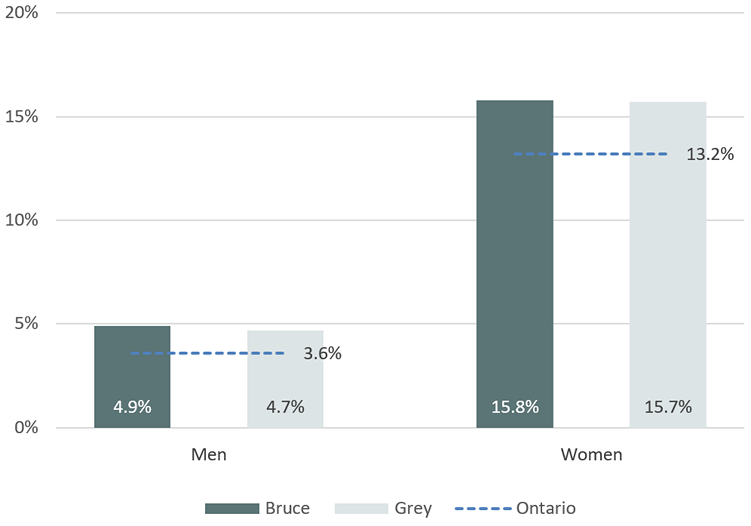Click the 20% y-axis label
Screen dimensions: 751x526
(22, 13)
